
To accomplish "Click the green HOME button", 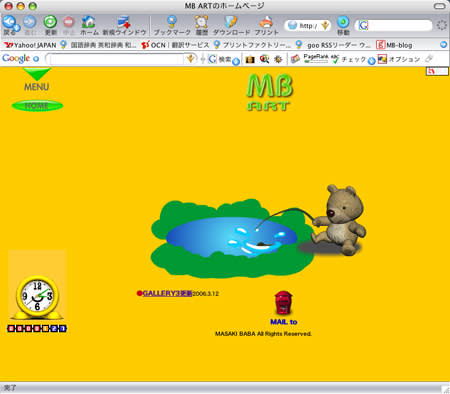I will coord(37,106).
